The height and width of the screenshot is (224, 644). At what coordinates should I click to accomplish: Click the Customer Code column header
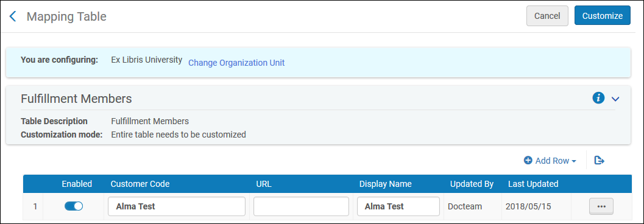point(140,184)
